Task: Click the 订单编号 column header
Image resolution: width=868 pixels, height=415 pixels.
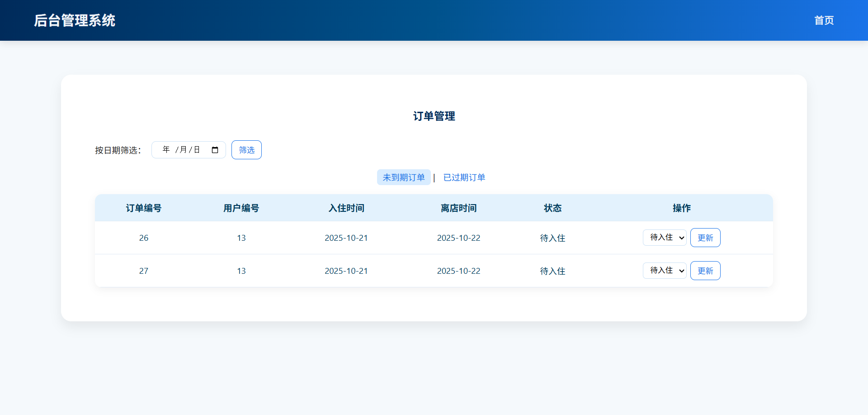Action: (x=143, y=208)
